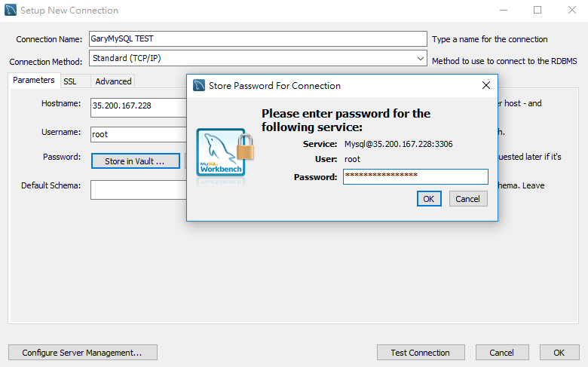The height and width of the screenshot is (367, 588).
Task: Maximize the Setup New Connection window
Action: 537,10
